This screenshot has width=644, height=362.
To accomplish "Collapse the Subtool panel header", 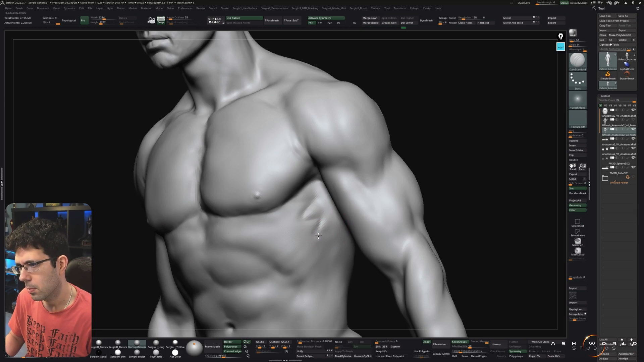I will click(605, 96).
